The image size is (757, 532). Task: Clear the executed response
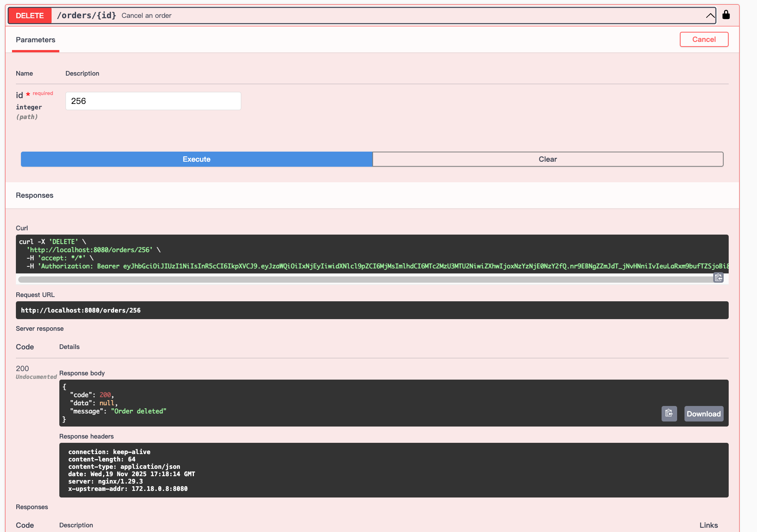[x=548, y=159]
